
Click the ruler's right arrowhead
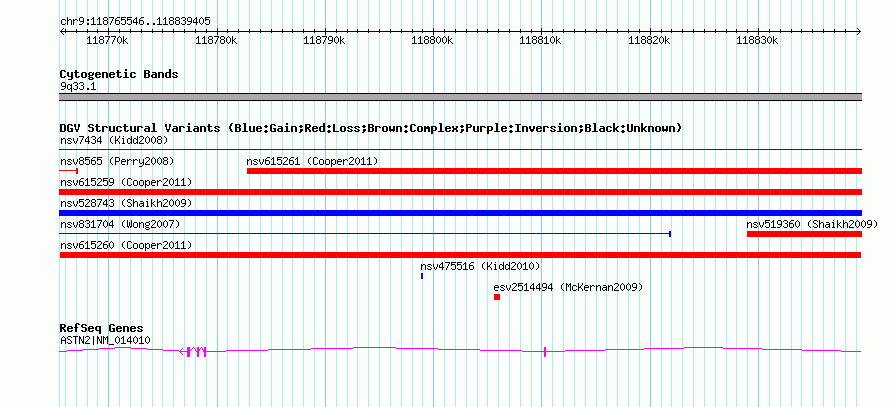tap(859, 31)
